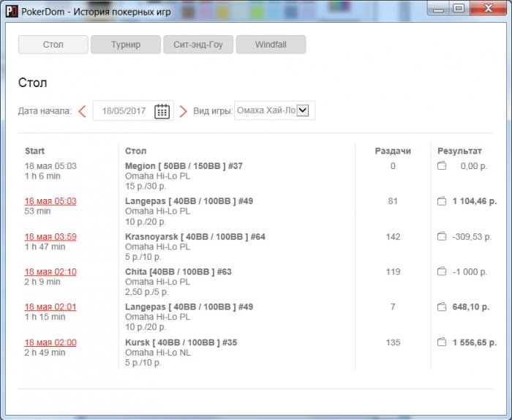512x420 pixels.
Task: Click the result value 1 104,46 р.
Action: tap(475, 201)
